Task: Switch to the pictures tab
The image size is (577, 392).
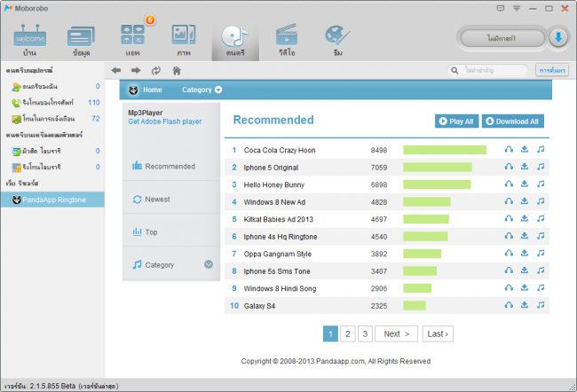Action: click(x=184, y=40)
